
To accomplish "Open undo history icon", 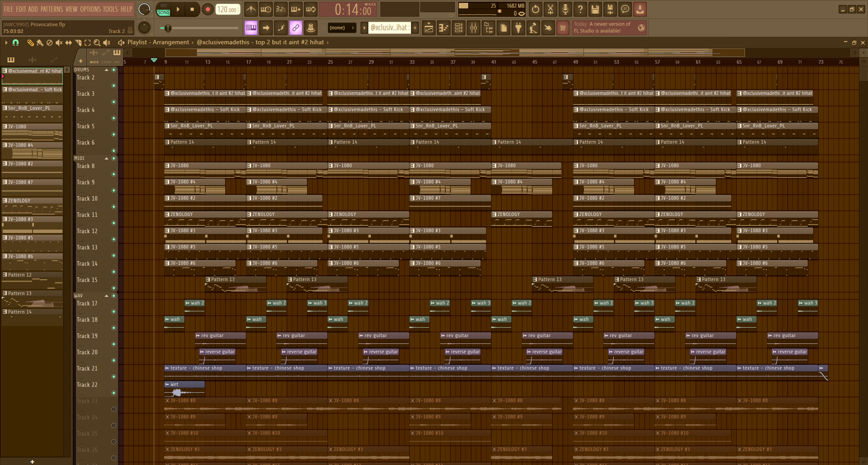I will (536, 9).
